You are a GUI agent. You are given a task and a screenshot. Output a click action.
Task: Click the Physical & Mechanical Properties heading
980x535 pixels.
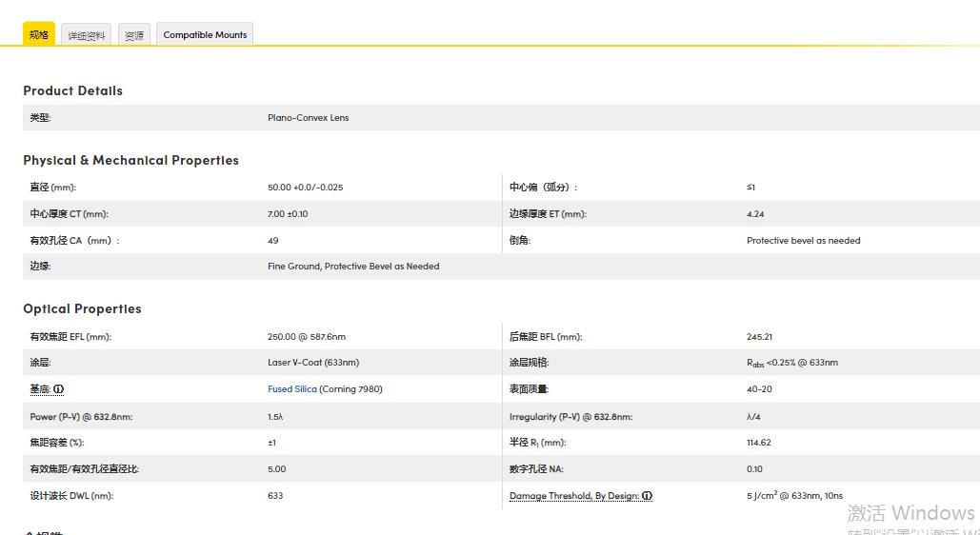pos(130,160)
